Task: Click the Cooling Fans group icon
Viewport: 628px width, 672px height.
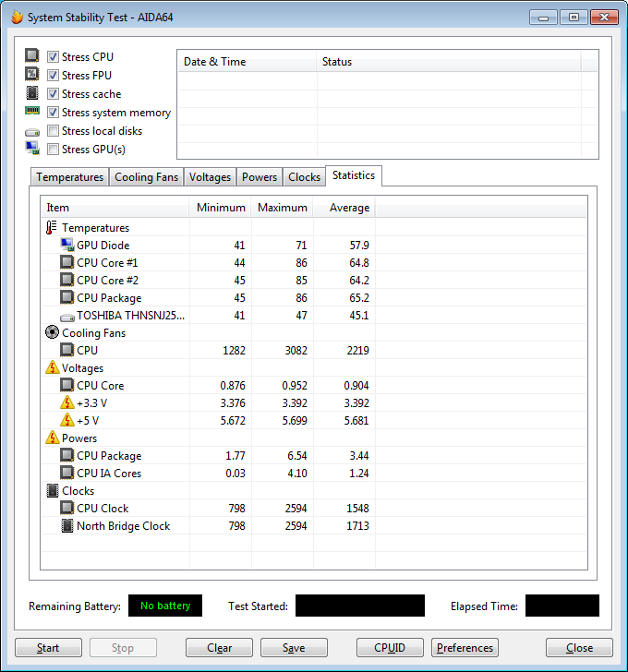Action: (x=52, y=333)
